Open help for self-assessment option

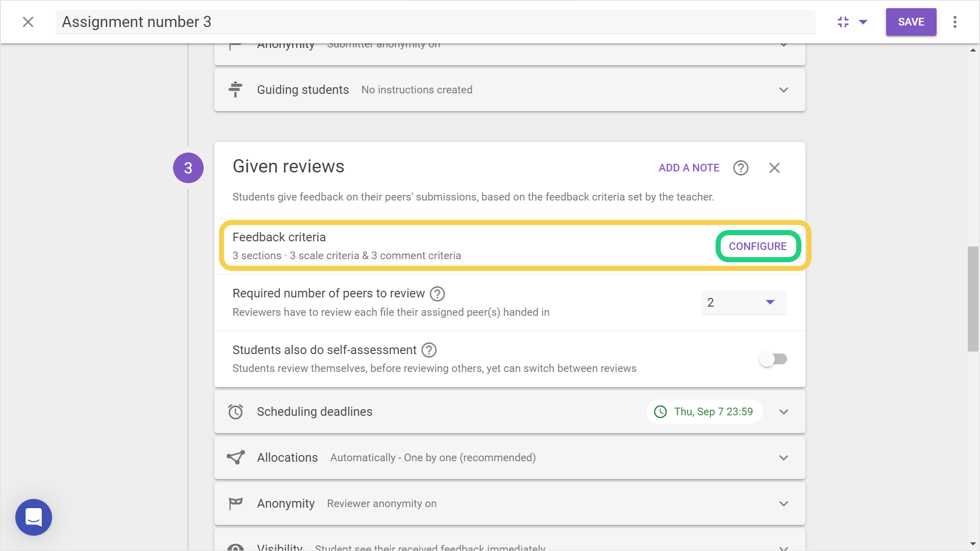click(x=429, y=350)
